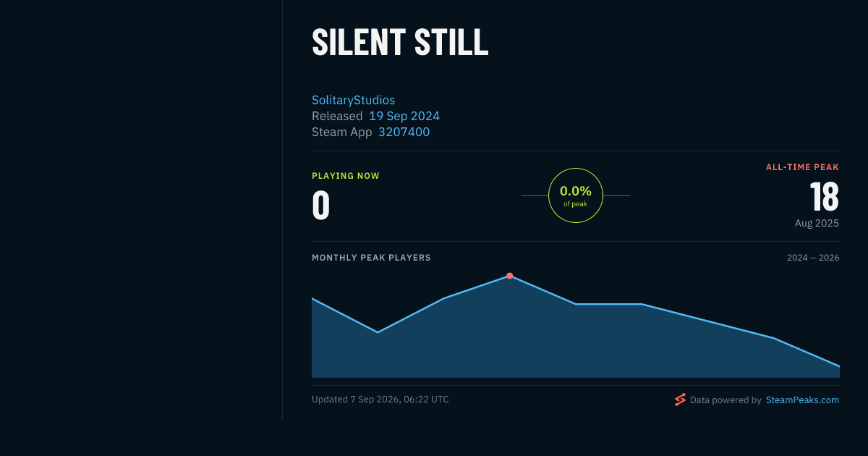Click the all-time peak value 18
This screenshot has height=456, width=868.
point(824,196)
